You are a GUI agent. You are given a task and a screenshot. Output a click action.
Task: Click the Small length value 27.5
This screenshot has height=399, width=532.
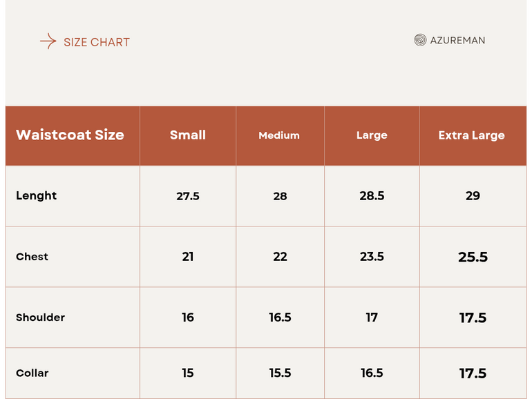188,196
